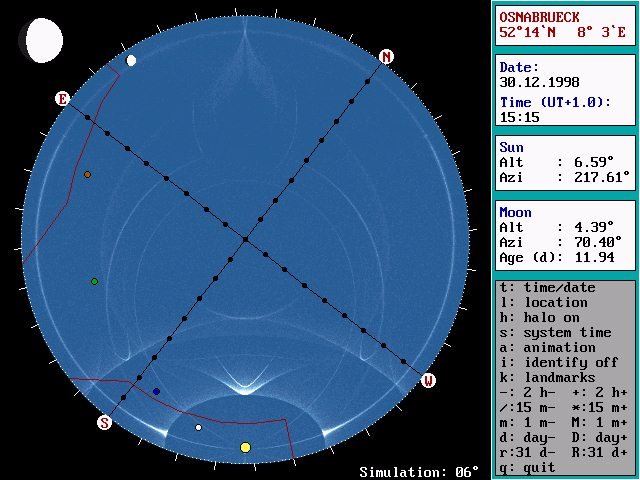The width and height of the screenshot is (640, 480).
Task: Click the small white planet dot near Sun
Action: [x=198, y=427]
